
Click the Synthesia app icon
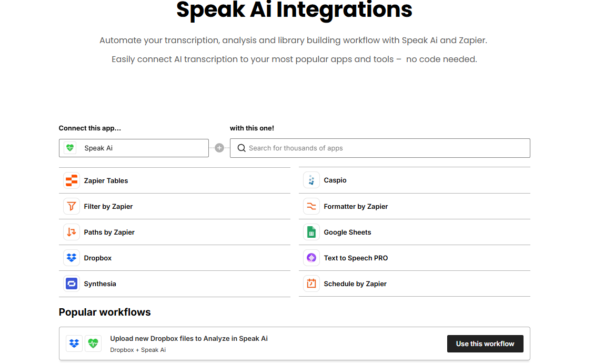click(71, 284)
